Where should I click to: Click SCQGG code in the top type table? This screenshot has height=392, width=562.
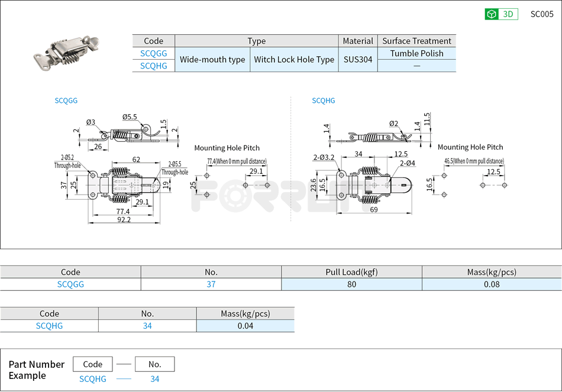click(153, 53)
